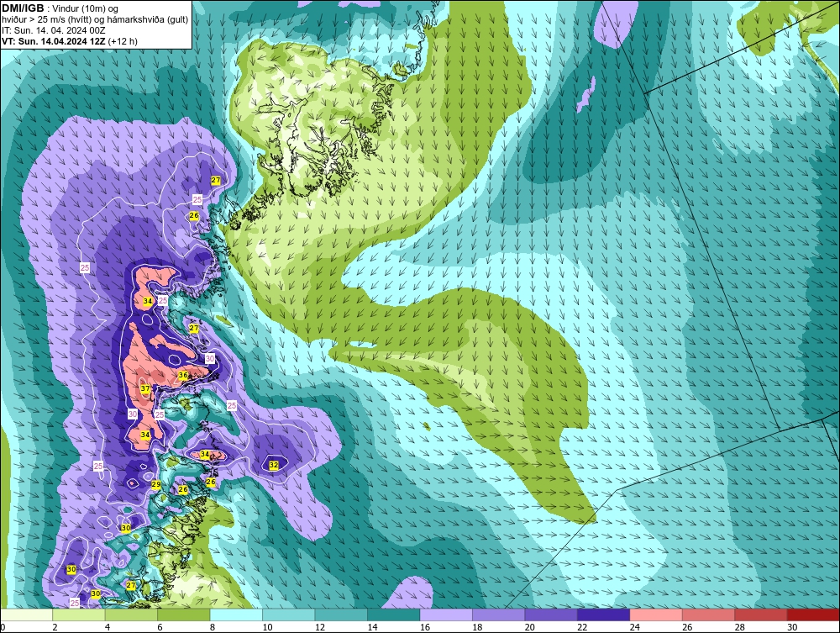Screen dimensions: 840x633
Task: Select the "10" tick on legend scale
Action: coord(267,627)
